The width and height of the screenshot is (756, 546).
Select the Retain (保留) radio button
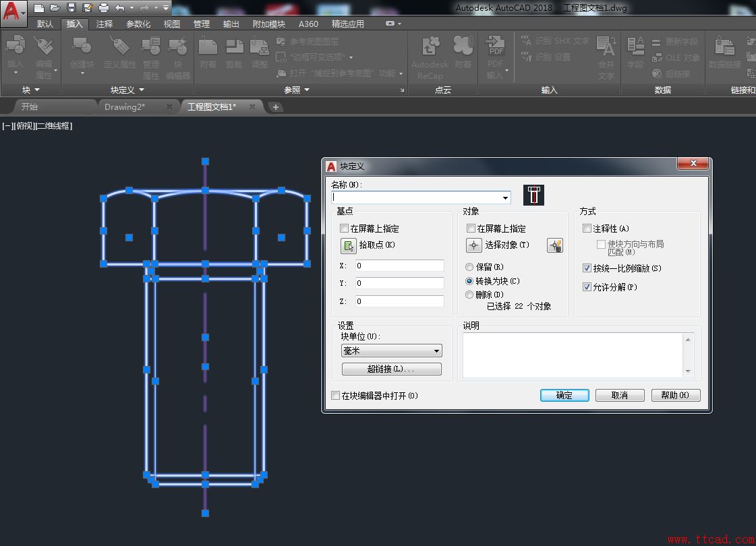coord(469,267)
